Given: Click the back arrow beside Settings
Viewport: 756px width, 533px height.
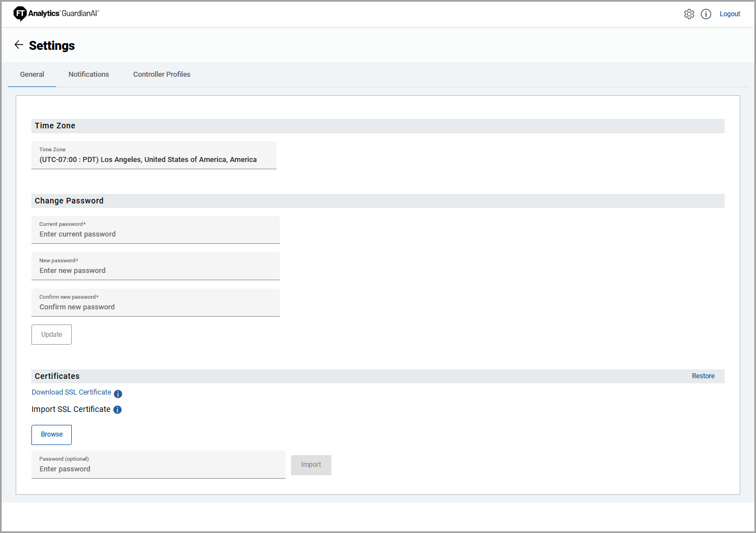Looking at the screenshot, I should (19, 45).
